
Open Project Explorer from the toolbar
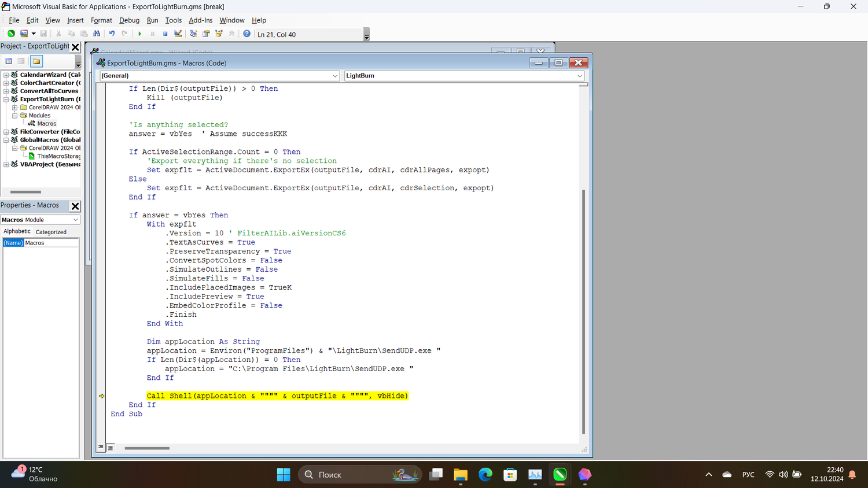[193, 34]
